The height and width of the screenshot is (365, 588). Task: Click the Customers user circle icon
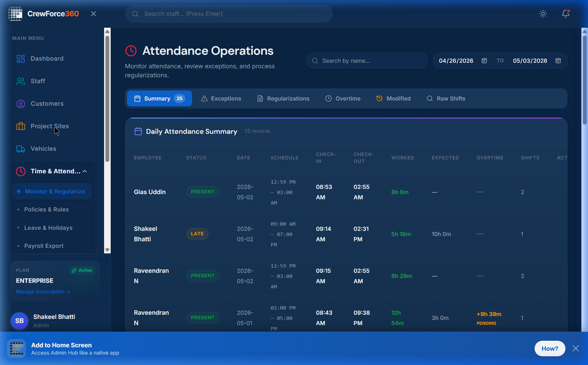tap(20, 104)
